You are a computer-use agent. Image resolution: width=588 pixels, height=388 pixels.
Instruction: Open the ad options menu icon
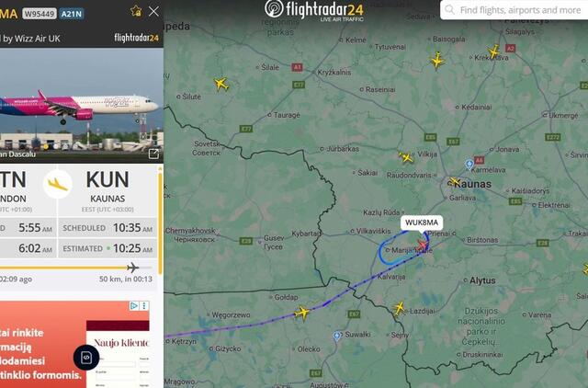coord(144,306)
